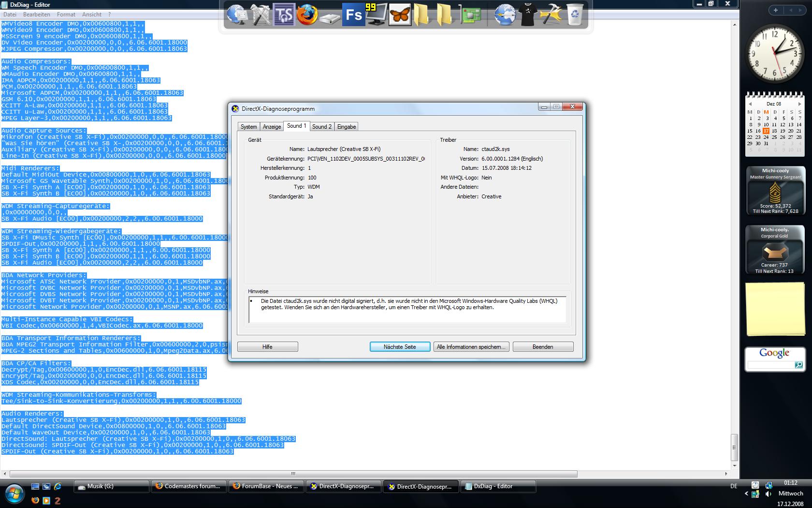The height and width of the screenshot is (508, 812).
Task: Click the taskbar clock showing 01:12
Action: click(x=790, y=483)
